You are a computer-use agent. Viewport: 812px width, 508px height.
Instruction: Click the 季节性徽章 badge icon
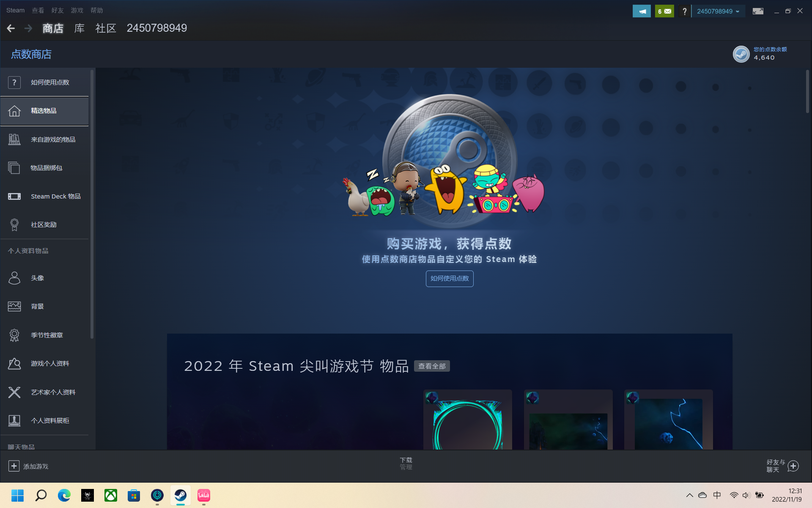coord(14,335)
